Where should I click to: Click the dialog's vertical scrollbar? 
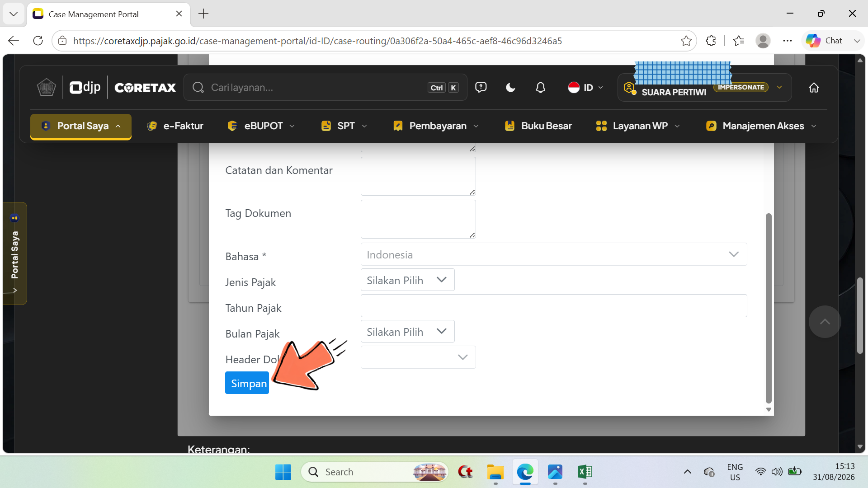coord(768,308)
